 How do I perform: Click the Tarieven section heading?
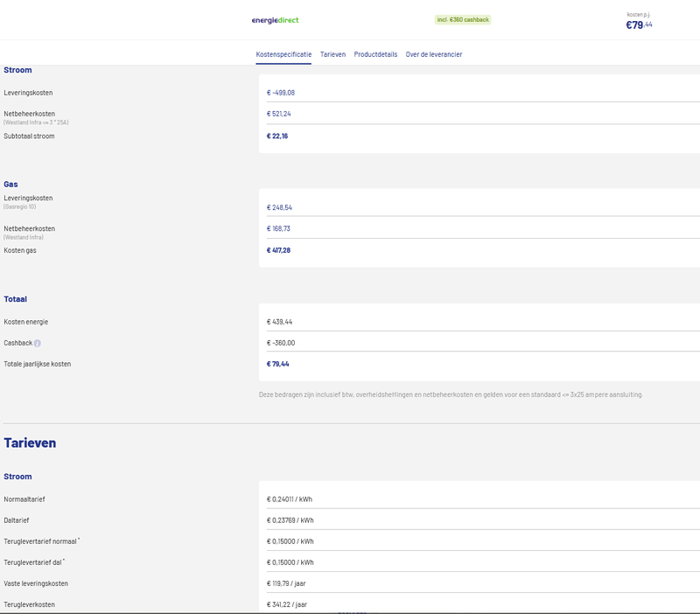pos(29,443)
